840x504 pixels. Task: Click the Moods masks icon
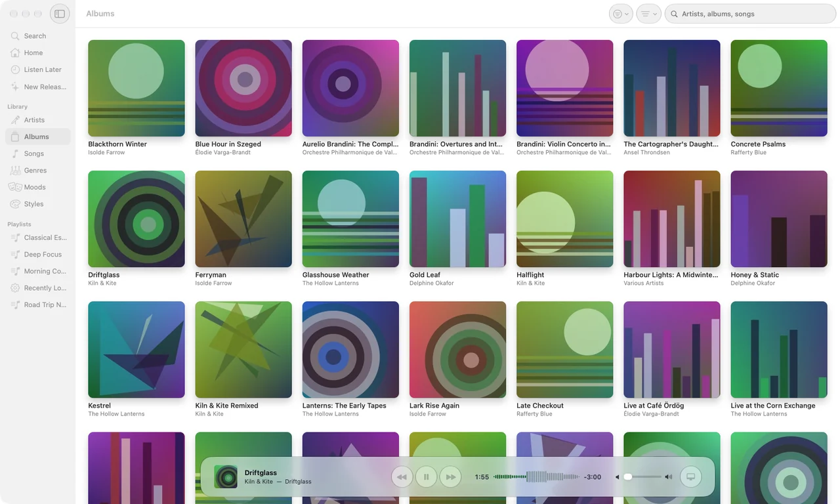pos(15,187)
